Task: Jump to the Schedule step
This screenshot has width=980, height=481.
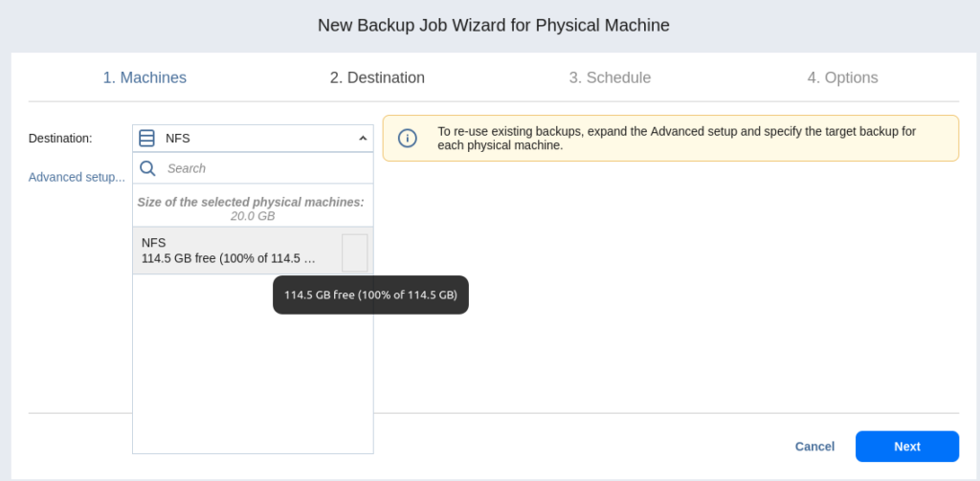Action: point(610,78)
